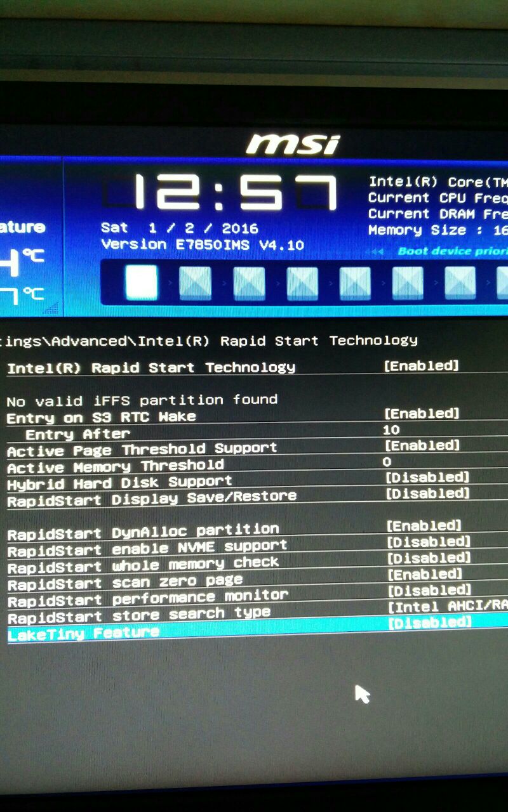Select RapidStart whole memory check label
This screenshot has width=508, height=812.
tap(143, 565)
